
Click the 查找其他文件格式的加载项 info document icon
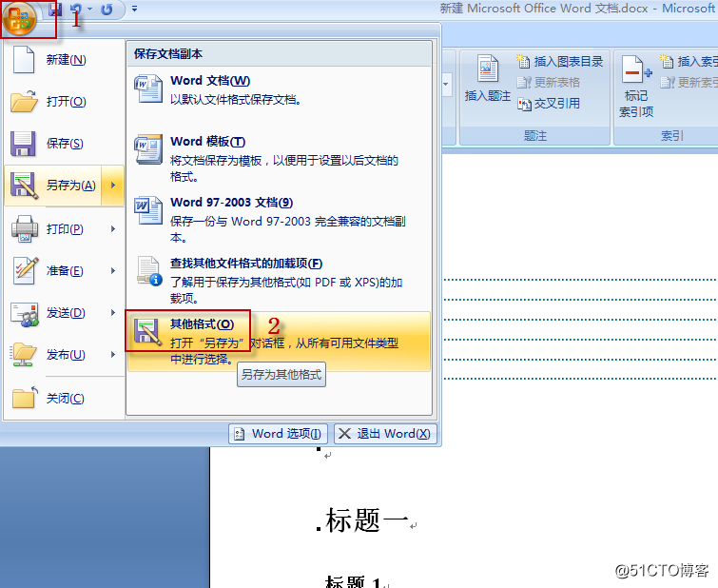[149, 271]
